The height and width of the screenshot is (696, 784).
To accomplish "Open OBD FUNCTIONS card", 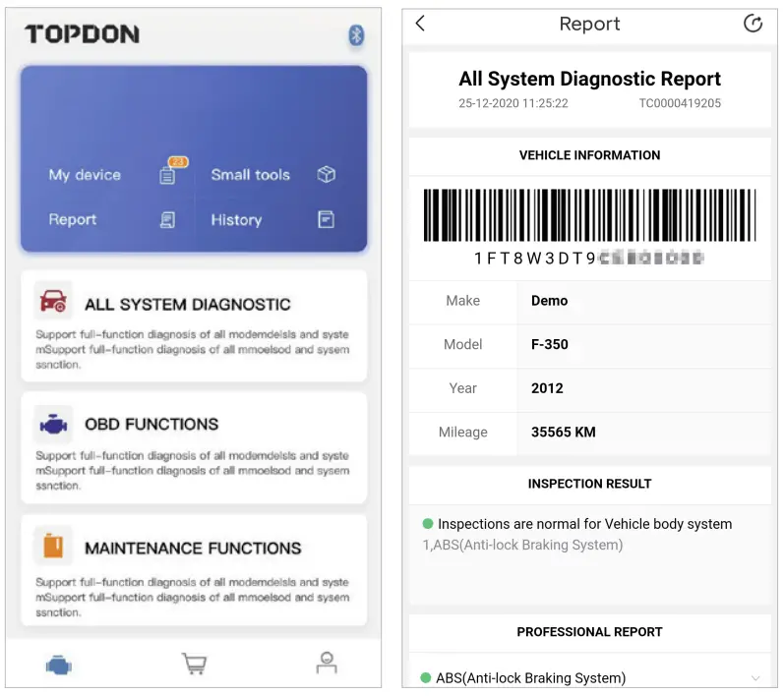I will 194,447.
